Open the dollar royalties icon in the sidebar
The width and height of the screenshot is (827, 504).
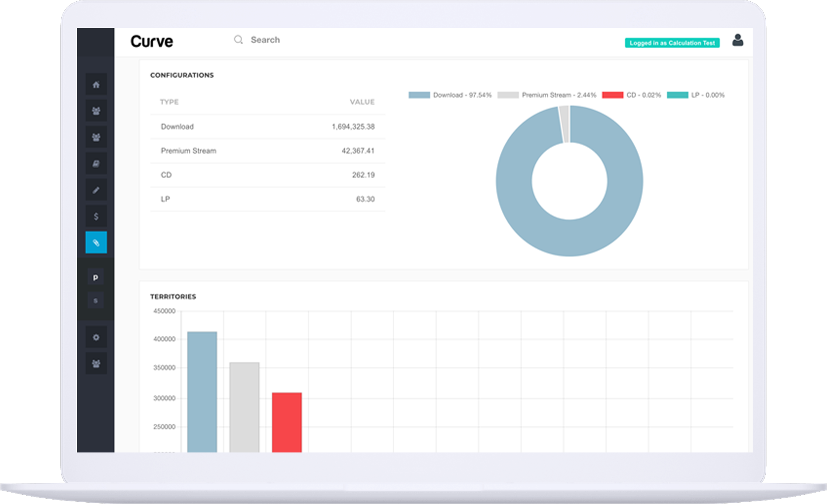(96, 216)
